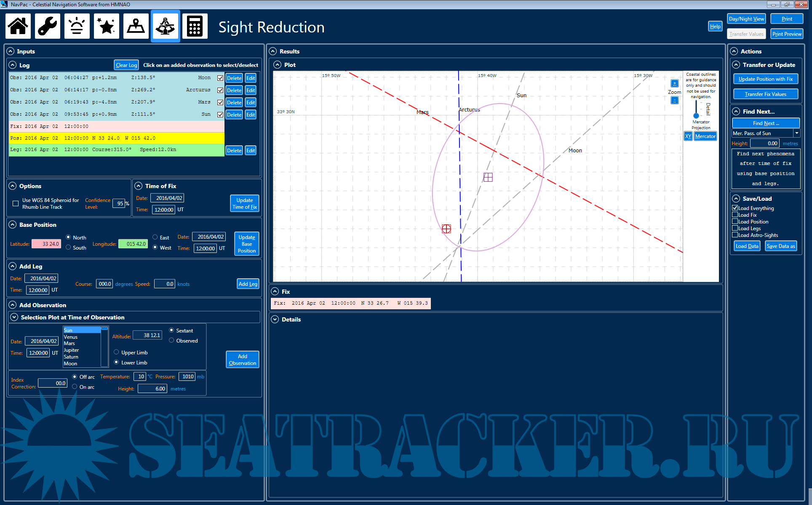Expand the Details section
This screenshot has height=505, width=812.
[275, 319]
